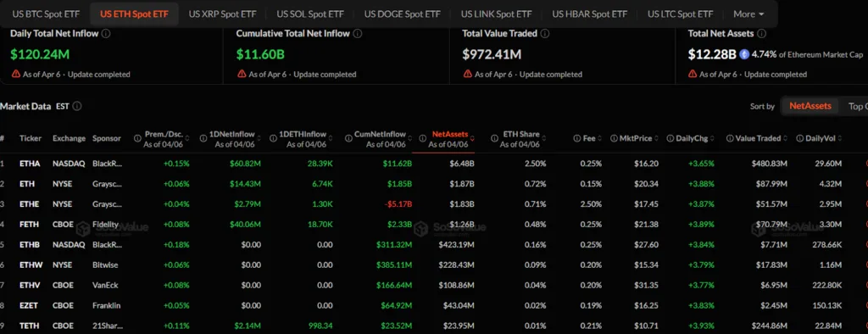868x334 pixels.
Task: Click the -$5.17B CumNetInflow cell
Action: coord(398,203)
